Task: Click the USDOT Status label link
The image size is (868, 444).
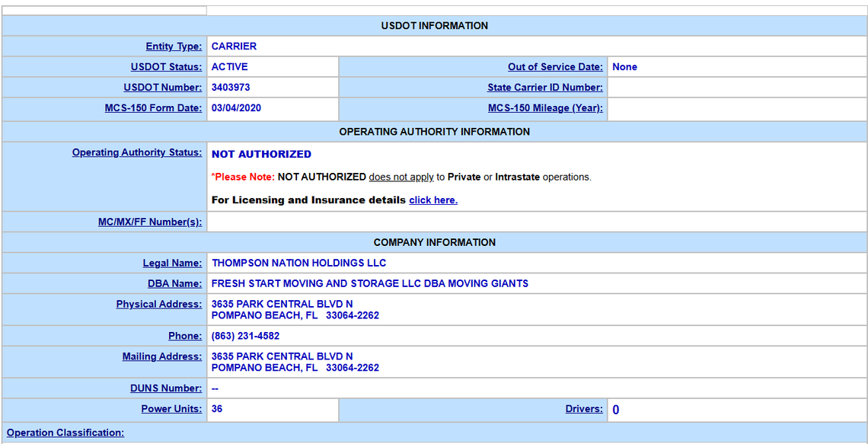Action: tap(166, 66)
